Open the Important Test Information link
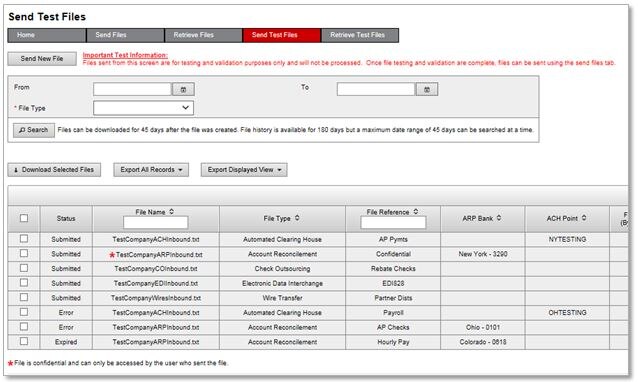 click(125, 55)
